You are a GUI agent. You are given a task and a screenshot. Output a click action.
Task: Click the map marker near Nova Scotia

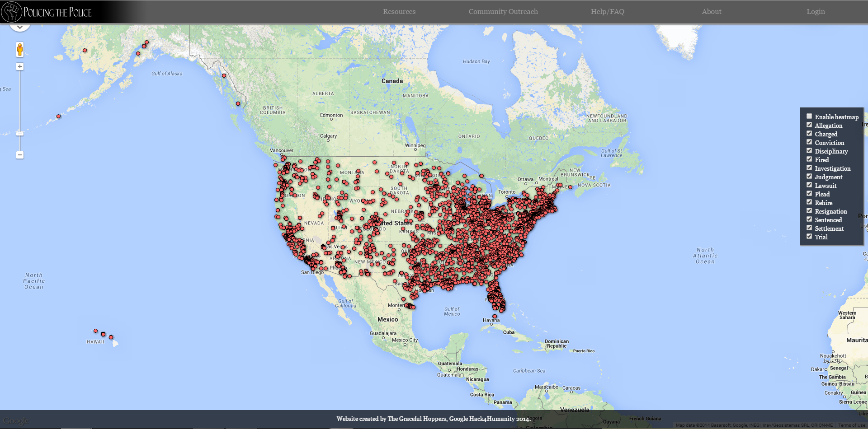570,187
